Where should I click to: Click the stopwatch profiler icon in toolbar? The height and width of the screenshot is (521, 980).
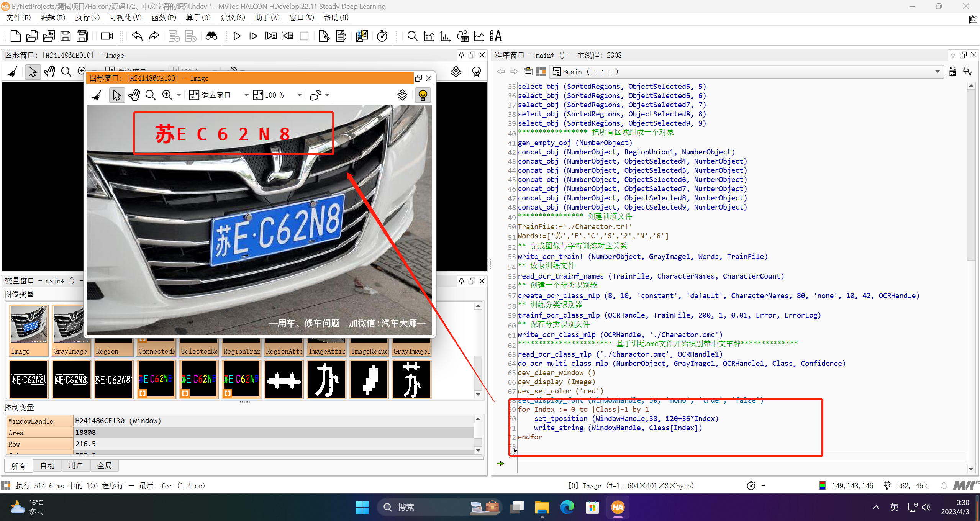[382, 36]
